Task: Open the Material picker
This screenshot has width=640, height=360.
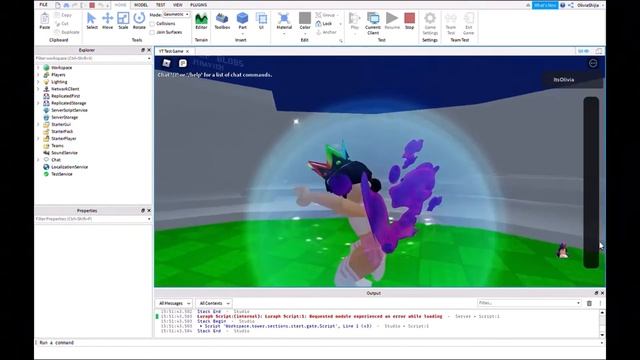Action: pos(284,21)
